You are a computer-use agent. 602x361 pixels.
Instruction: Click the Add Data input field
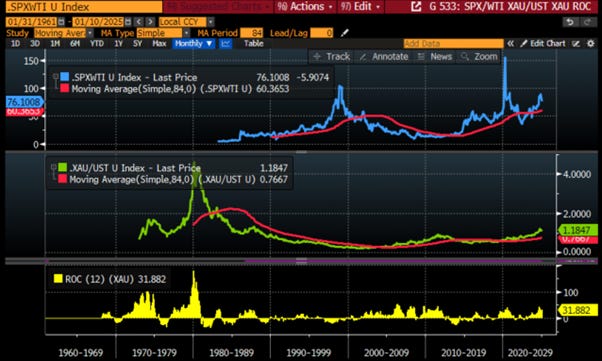pos(453,43)
